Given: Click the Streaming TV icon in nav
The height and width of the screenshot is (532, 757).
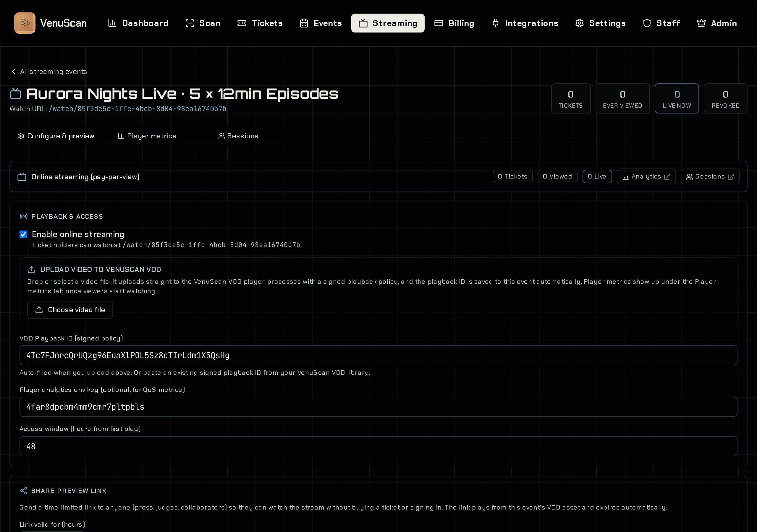Looking at the screenshot, I should [363, 23].
